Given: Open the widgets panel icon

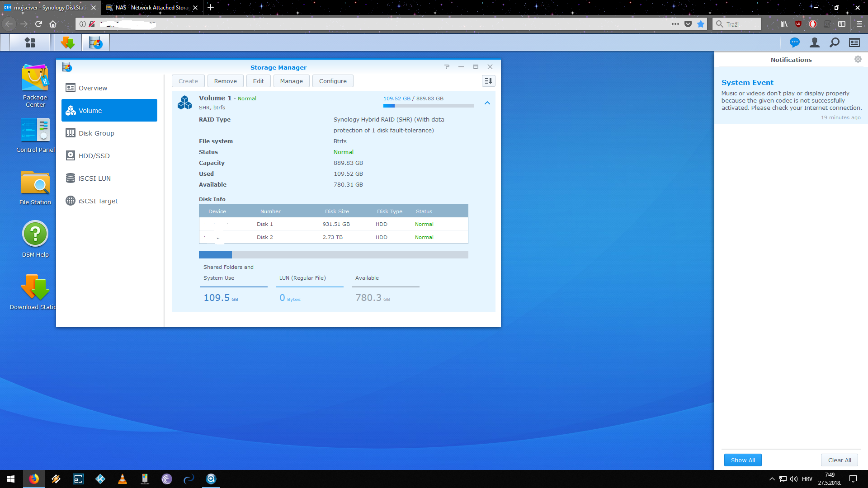Looking at the screenshot, I should coord(854,42).
